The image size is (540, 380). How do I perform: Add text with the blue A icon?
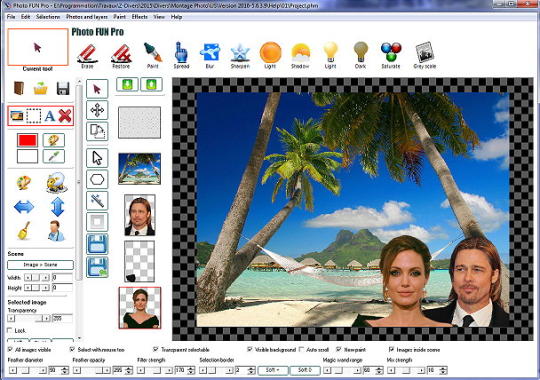click(50, 116)
